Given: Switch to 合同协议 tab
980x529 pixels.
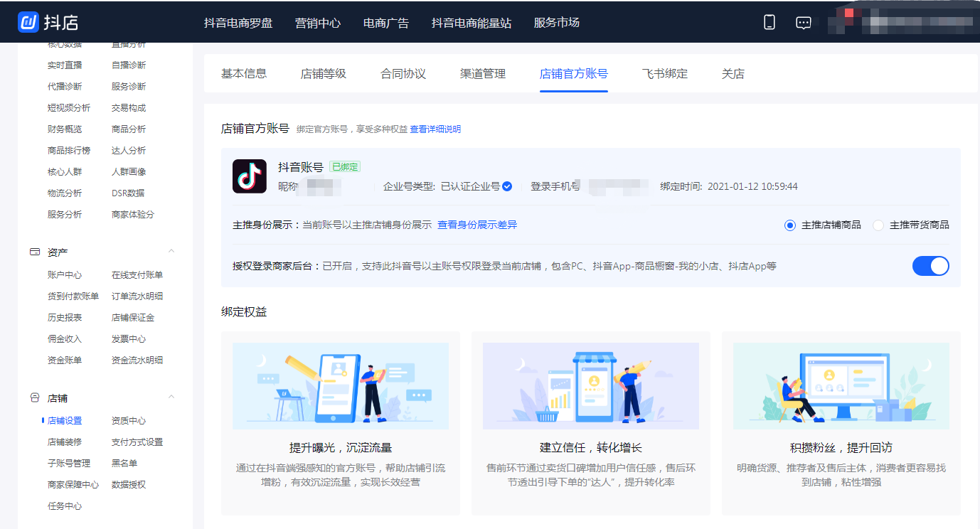Looking at the screenshot, I should 403,73.
